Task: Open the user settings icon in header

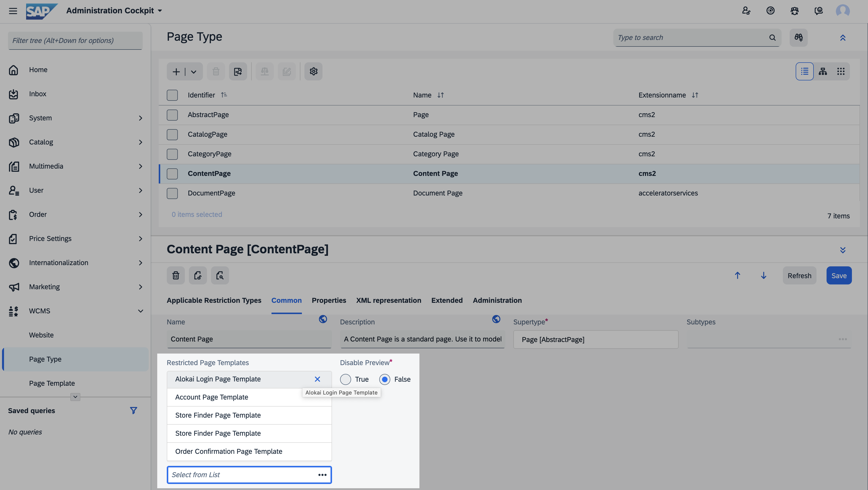Action: [x=746, y=11]
